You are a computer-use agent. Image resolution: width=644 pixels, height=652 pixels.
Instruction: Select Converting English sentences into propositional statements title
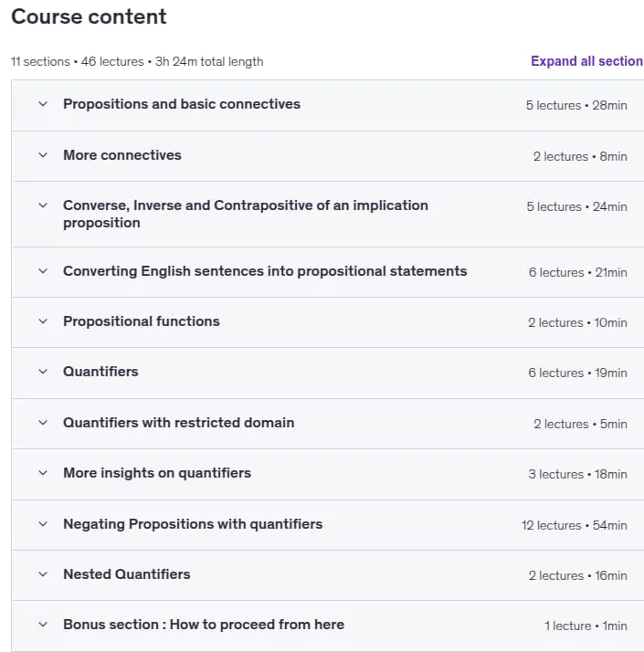265,271
